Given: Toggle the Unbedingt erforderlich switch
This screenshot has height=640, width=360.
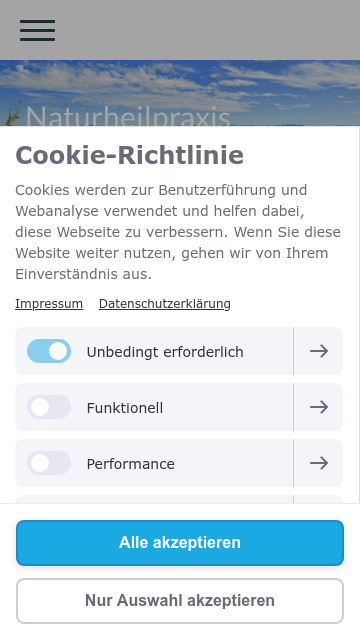Looking at the screenshot, I should pyautogui.click(x=49, y=351).
